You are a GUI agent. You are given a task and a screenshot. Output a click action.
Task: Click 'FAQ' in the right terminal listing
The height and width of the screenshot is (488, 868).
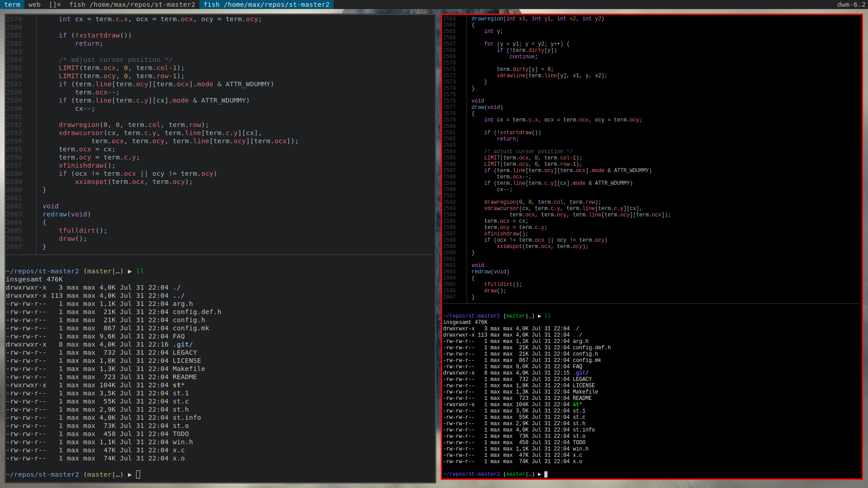point(577,366)
